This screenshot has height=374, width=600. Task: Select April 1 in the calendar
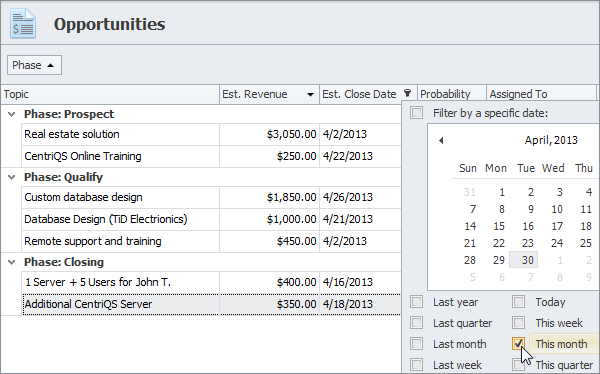501,192
